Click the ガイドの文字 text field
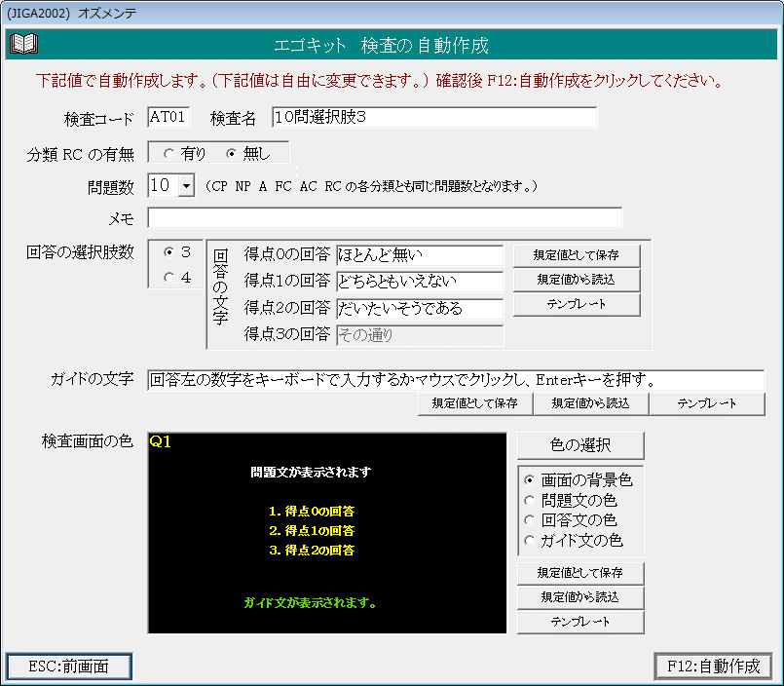The image size is (784, 686). pos(456,380)
